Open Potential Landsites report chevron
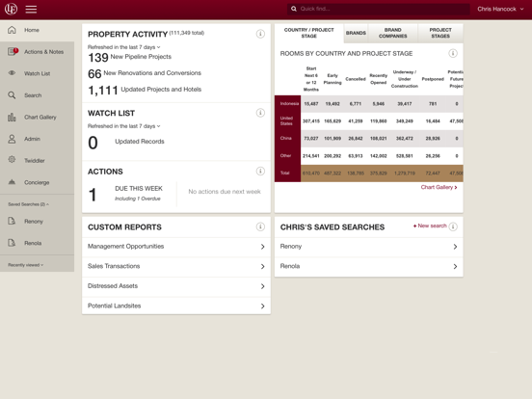 262,306
